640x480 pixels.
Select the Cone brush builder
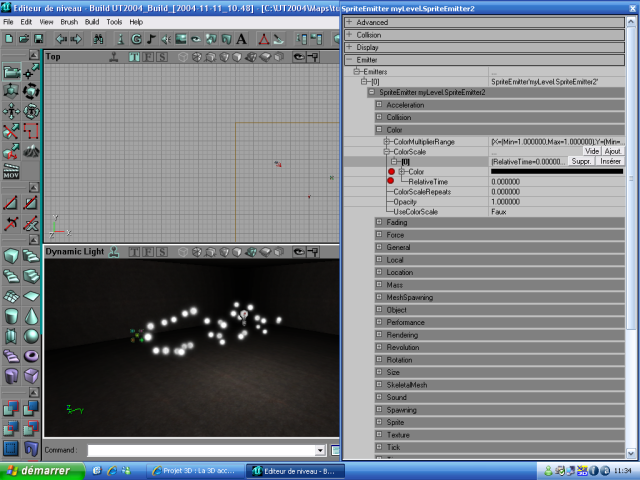[32, 315]
